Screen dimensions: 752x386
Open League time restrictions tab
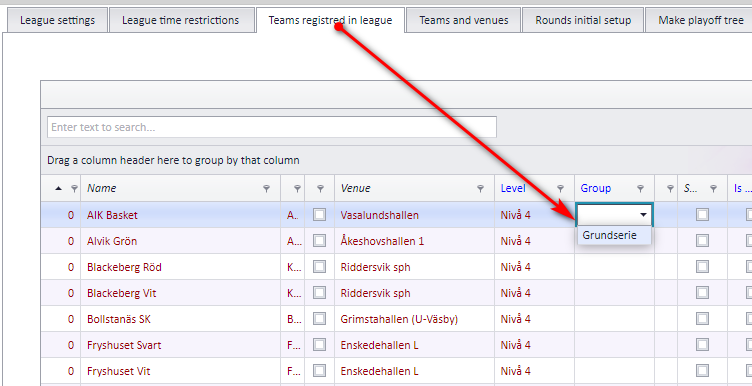coord(181,21)
